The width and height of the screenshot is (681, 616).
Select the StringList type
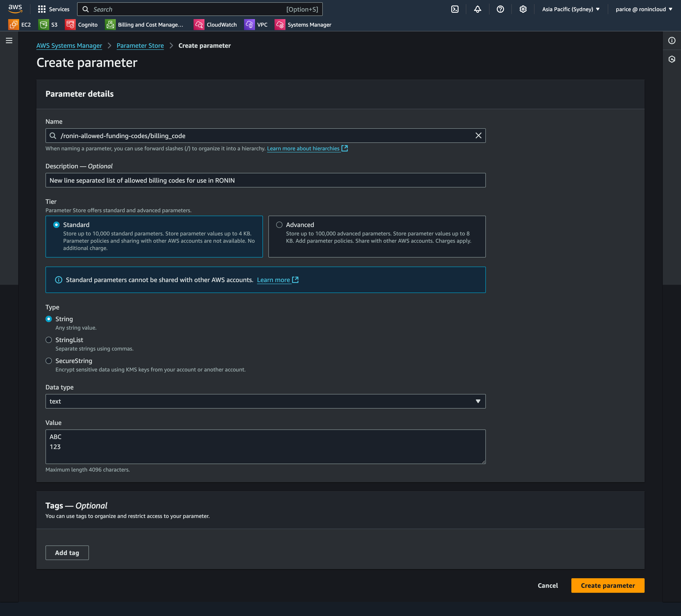pos(49,340)
